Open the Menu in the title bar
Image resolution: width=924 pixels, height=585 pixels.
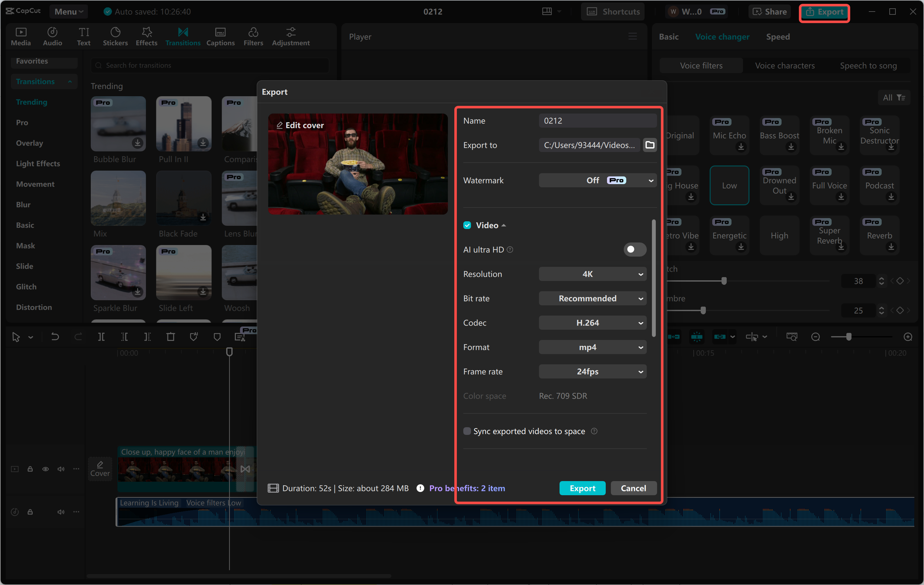[x=68, y=12]
